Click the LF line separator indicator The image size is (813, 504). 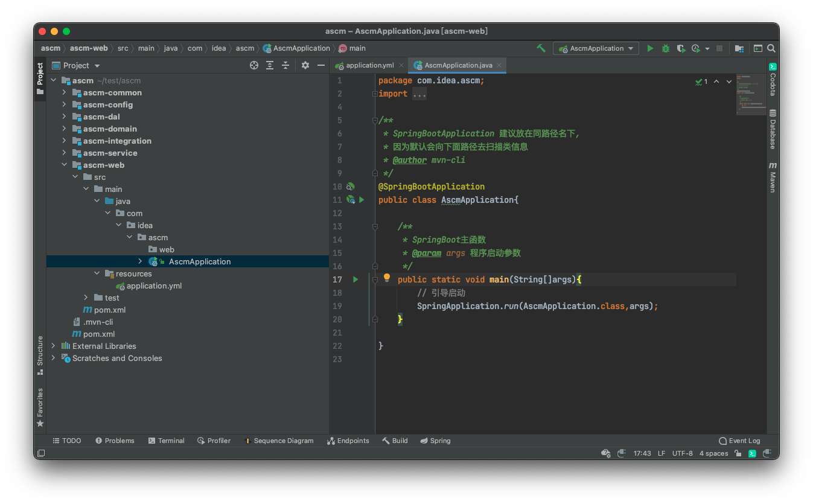(662, 453)
